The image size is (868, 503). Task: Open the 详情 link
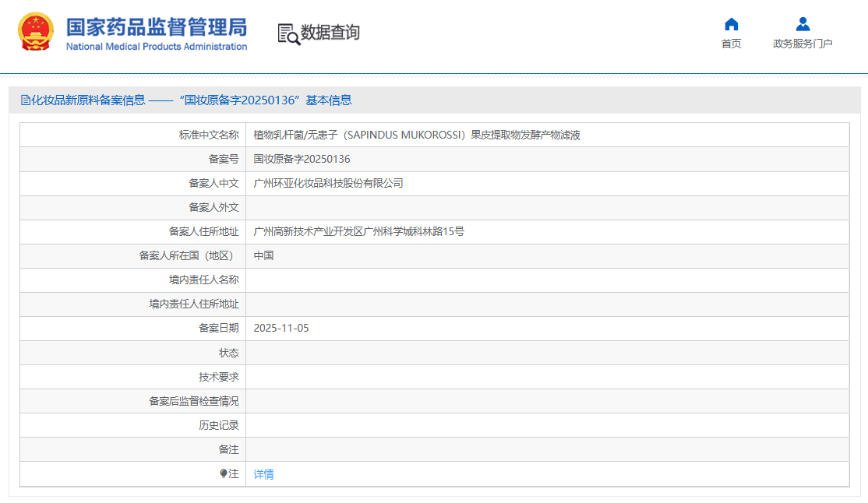click(263, 474)
